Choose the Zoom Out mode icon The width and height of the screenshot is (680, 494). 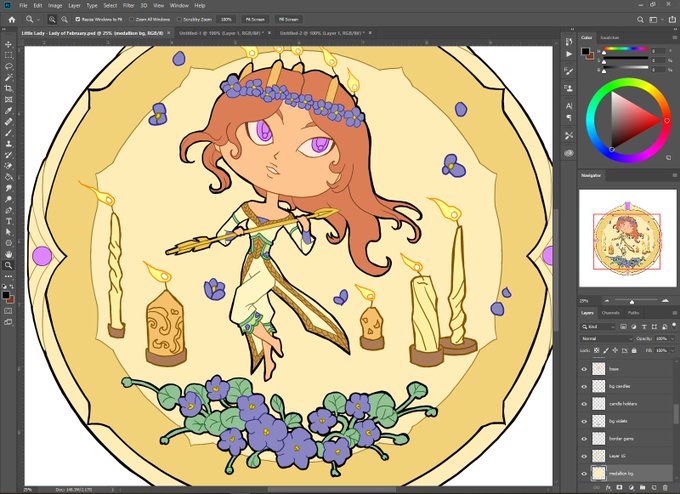[64, 20]
